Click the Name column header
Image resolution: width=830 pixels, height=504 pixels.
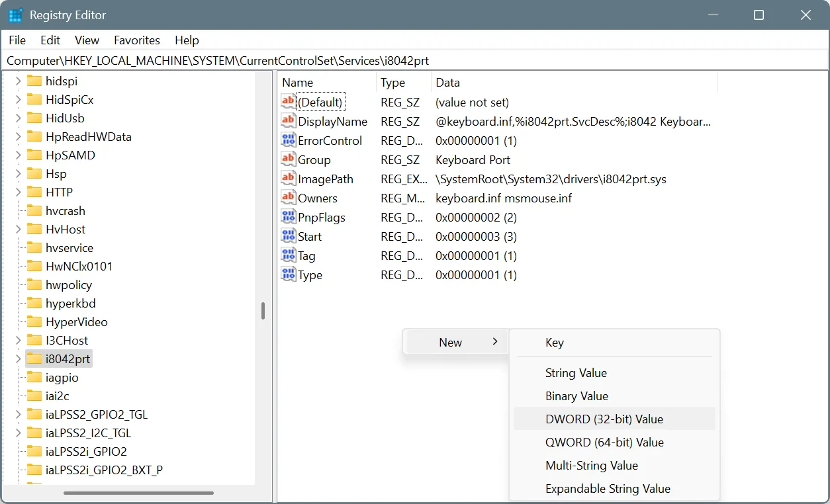click(327, 83)
